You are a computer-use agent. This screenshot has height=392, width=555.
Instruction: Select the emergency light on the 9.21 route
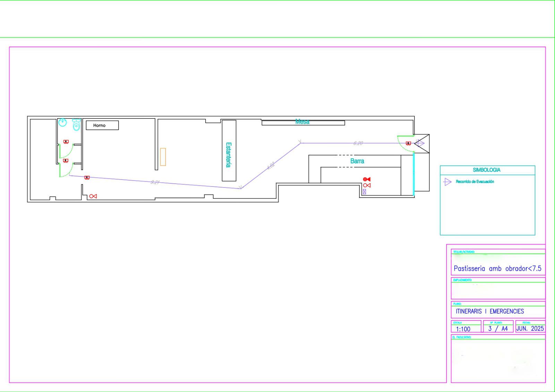87,177
